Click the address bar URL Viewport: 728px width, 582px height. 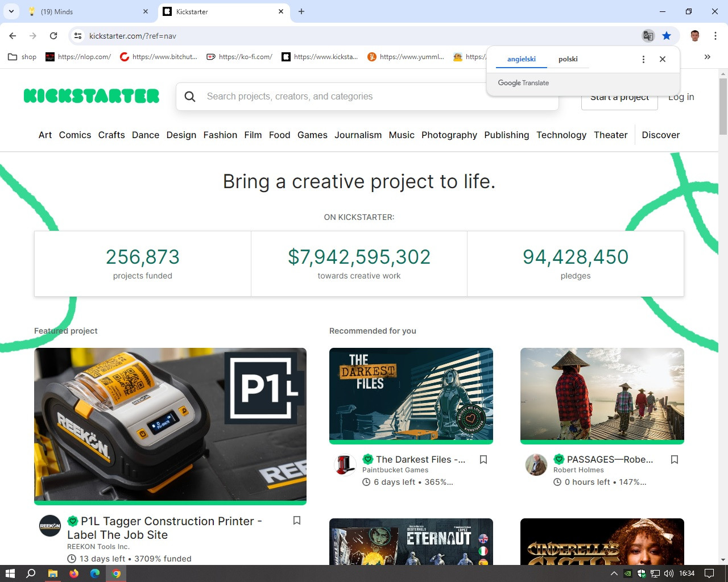click(x=133, y=36)
